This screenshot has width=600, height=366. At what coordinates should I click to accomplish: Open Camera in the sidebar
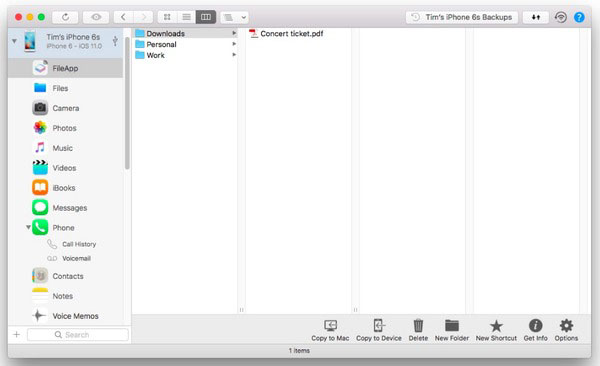65,108
